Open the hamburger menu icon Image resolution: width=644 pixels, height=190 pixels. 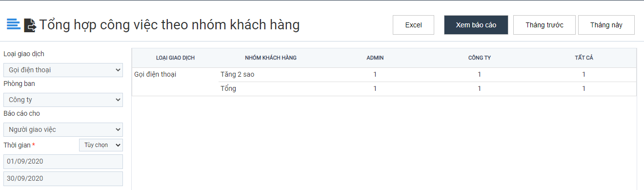click(x=13, y=24)
